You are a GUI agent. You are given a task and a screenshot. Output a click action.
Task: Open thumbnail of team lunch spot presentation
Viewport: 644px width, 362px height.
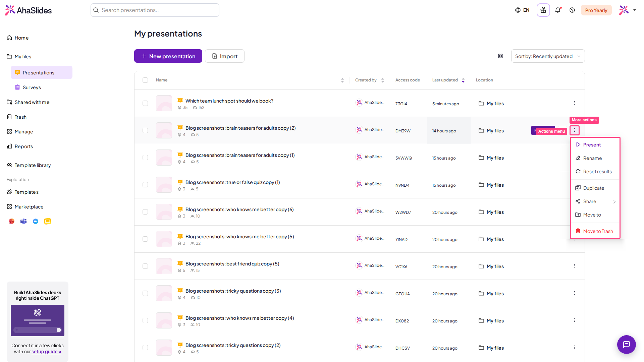pos(164,103)
